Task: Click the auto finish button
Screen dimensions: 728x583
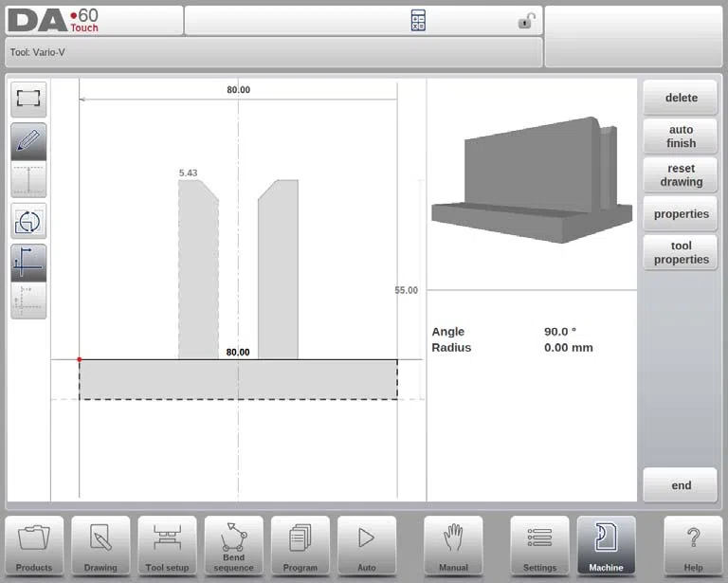Action: 681,137
